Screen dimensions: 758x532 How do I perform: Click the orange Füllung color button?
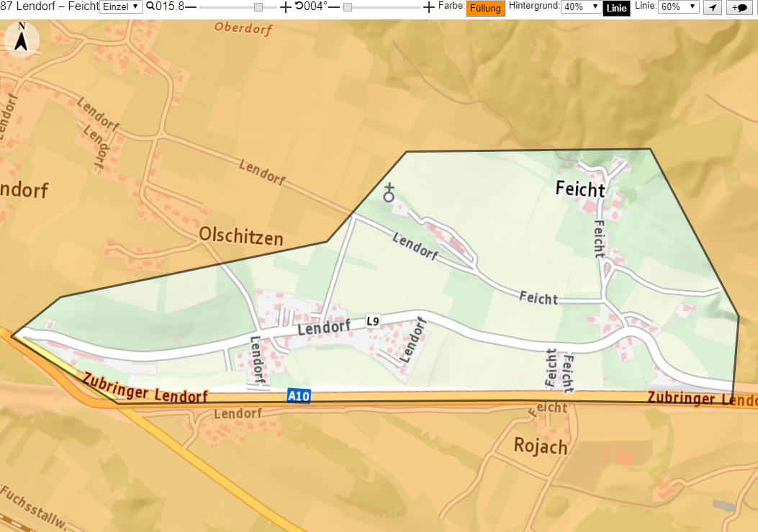click(485, 8)
